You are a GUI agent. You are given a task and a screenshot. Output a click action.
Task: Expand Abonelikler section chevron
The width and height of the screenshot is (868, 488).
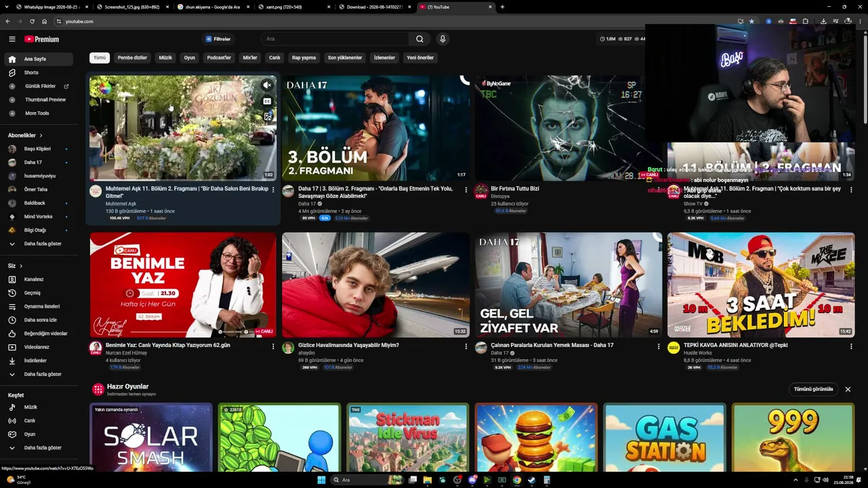(41, 136)
